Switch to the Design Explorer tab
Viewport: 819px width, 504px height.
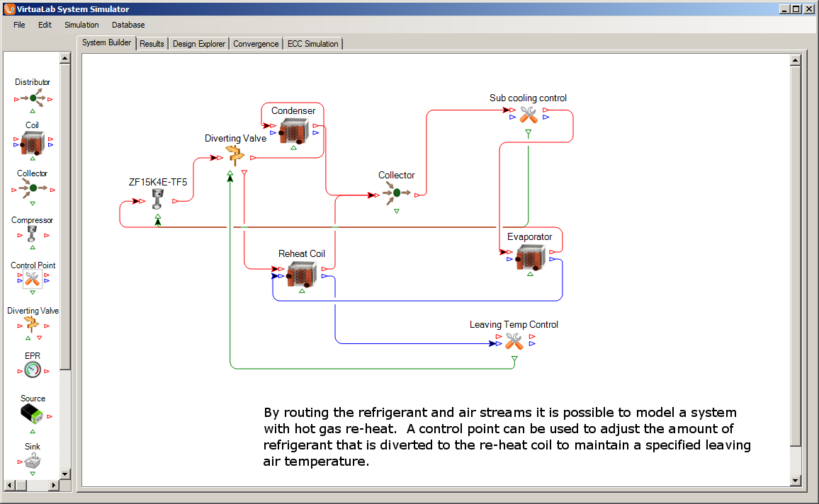[x=199, y=44]
